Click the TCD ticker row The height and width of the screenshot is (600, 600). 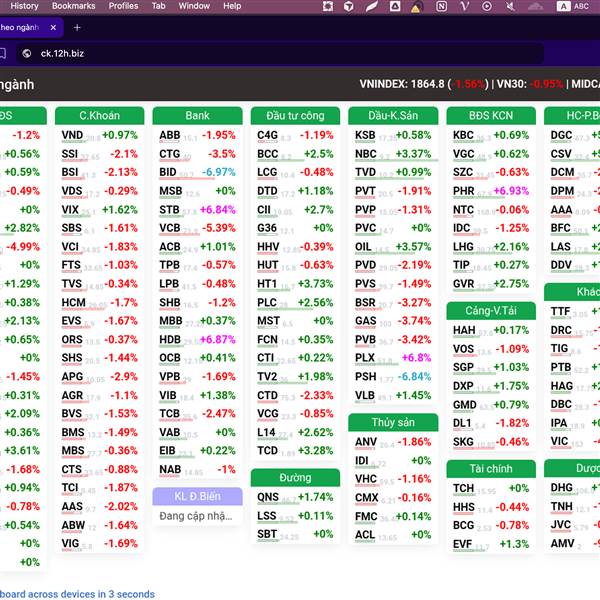(x=295, y=450)
